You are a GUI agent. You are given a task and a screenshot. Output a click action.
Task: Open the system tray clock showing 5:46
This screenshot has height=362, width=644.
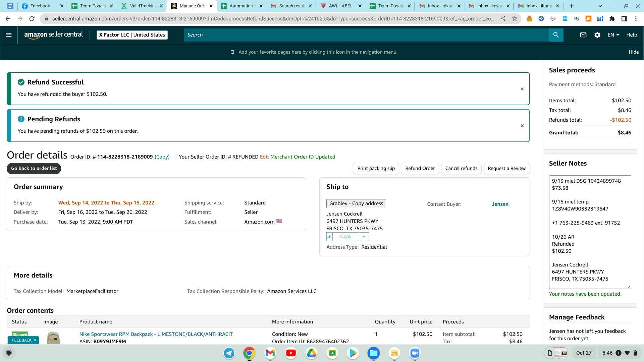click(607, 353)
